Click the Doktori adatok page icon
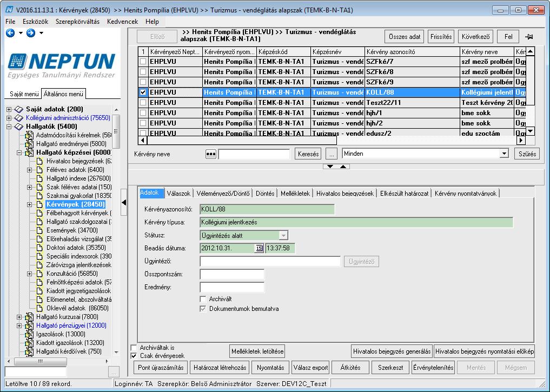550x392 pixels. (x=40, y=248)
